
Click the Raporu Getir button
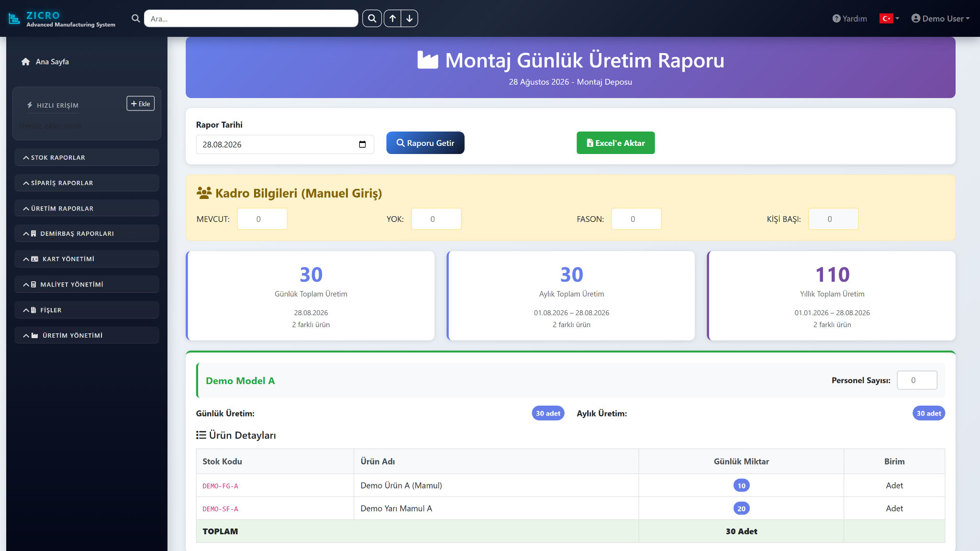point(425,143)
